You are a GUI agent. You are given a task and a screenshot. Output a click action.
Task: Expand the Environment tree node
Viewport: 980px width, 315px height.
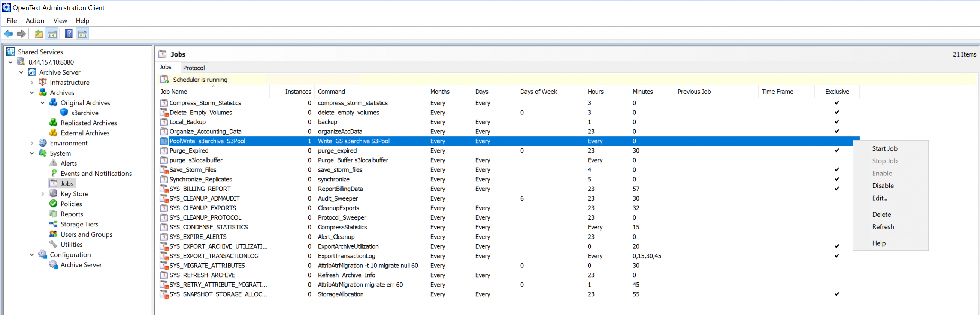click(x=32, y=143)
